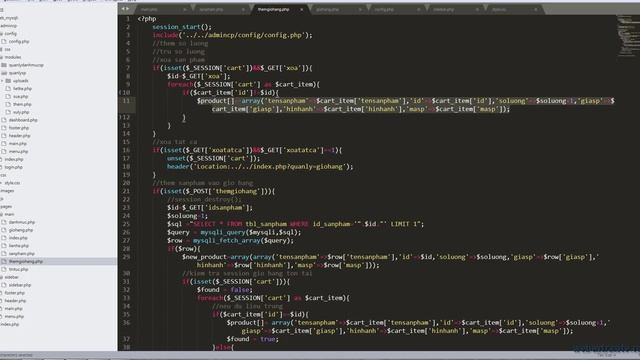Collapse the sidebar folder in file tree

coord(11,277)
